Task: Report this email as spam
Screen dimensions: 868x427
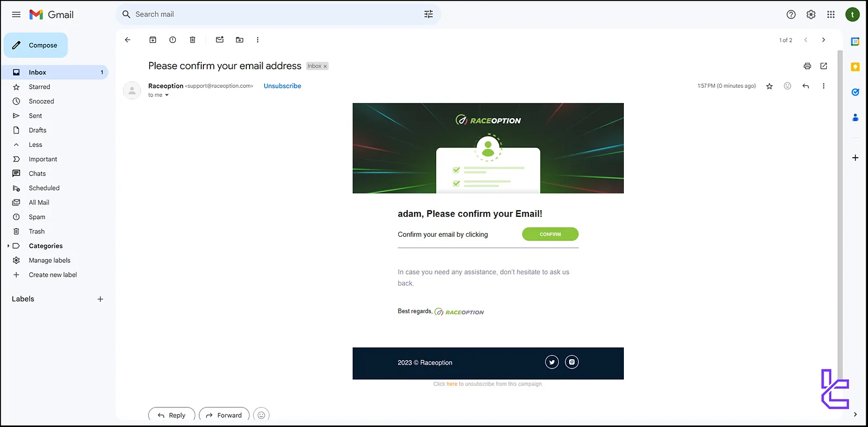Action: pyautogui.click(x=173, y=40)
